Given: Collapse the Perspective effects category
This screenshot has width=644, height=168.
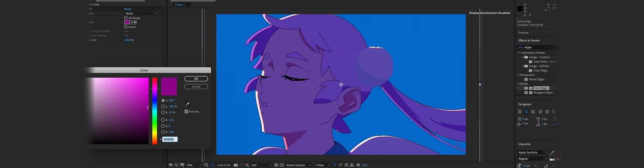Looking at the screenshot, I should tap(518, 75).
